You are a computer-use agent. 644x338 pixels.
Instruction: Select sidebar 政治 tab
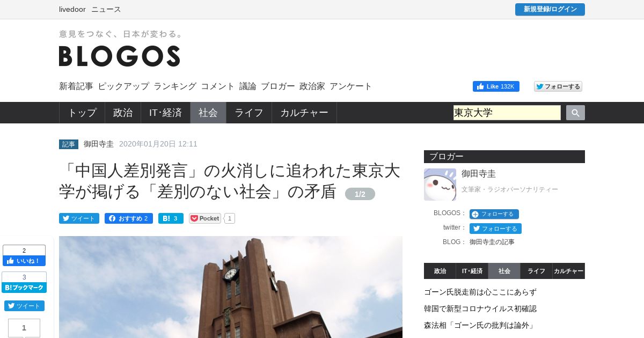pyautogui.click(x=440, y=271)
